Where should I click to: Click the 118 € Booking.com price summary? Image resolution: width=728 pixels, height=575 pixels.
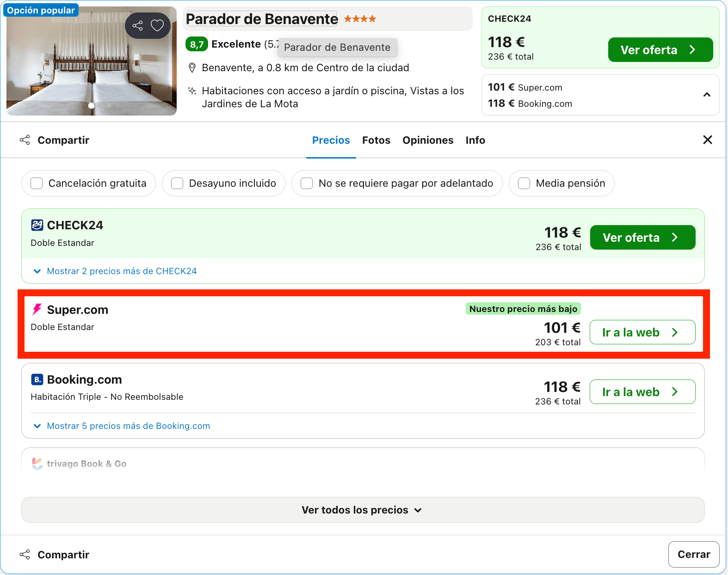click(x=530, y=104)
